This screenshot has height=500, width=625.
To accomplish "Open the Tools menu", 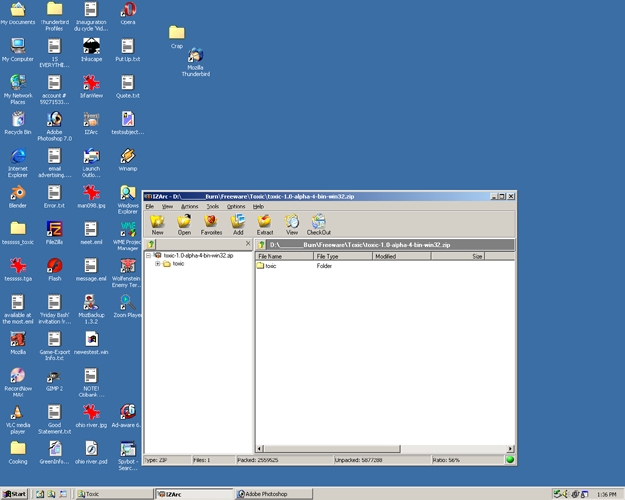I will pos(212,207).
